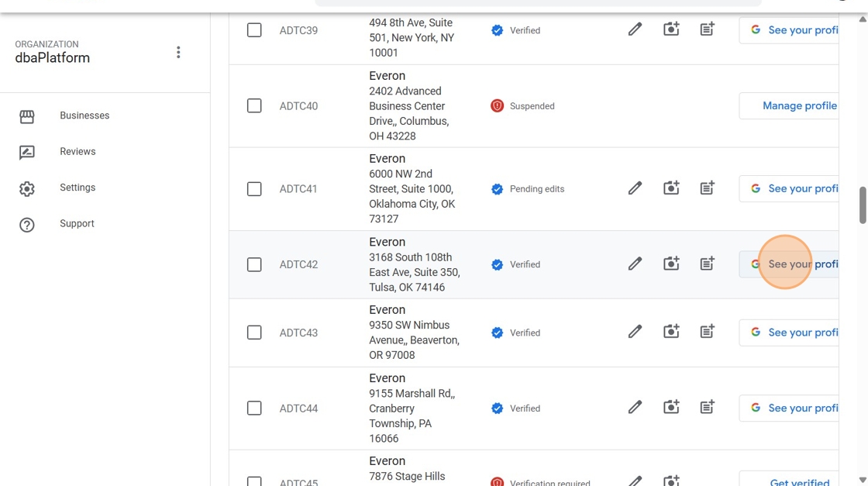Create post icon for ADTC42
This screenshot has width=868, height=486.
[707, 264]
